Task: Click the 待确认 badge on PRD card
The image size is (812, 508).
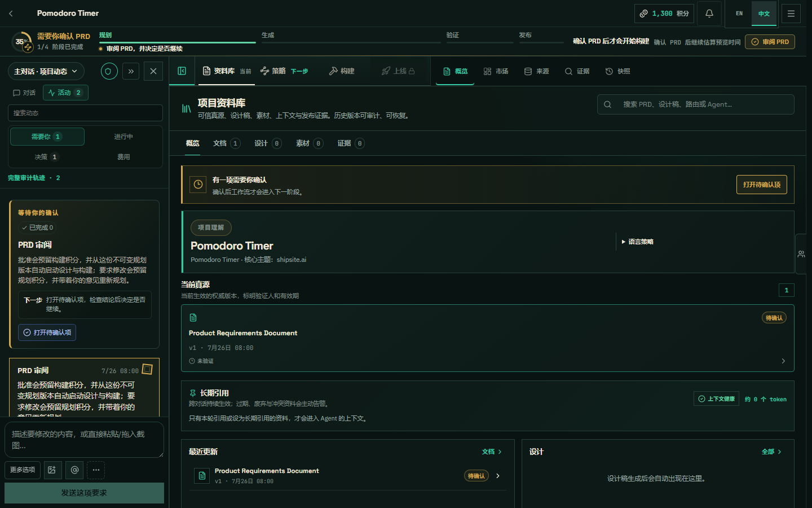Action: 774,318
